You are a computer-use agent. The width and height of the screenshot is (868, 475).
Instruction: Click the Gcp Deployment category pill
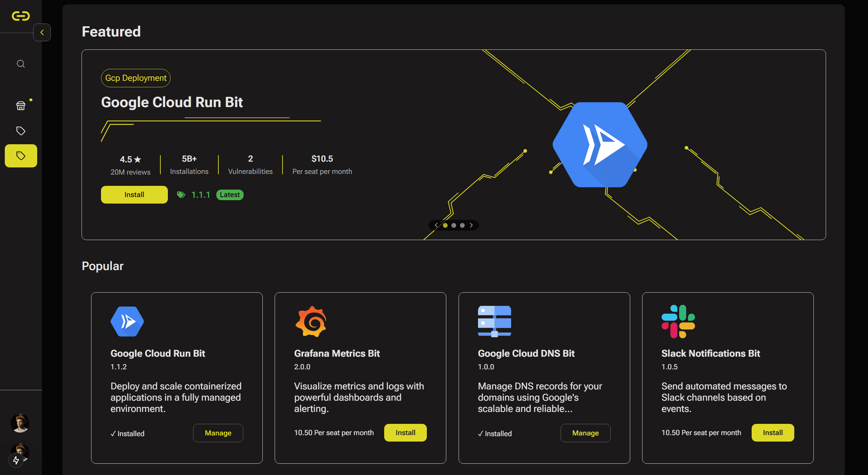(x=136, y=78)
